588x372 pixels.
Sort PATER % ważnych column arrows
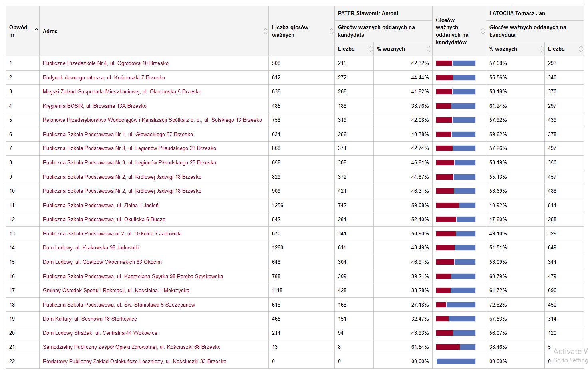tap(429, 49)
